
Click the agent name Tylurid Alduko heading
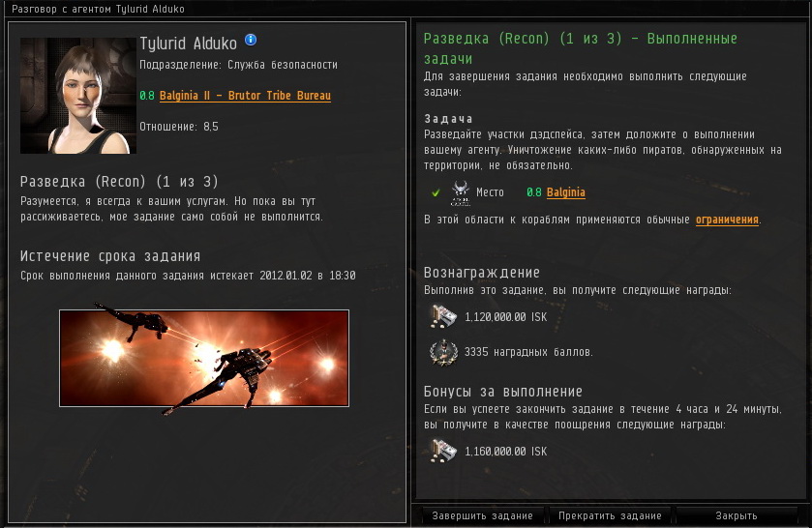[x=188, y=44]
